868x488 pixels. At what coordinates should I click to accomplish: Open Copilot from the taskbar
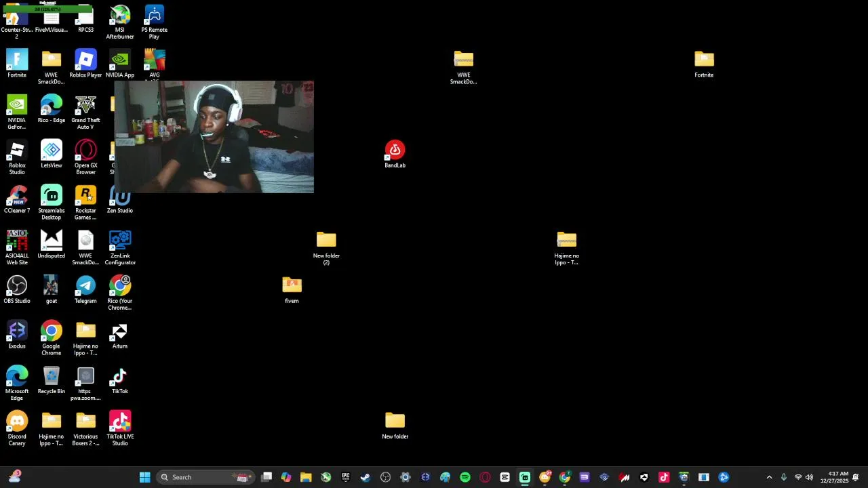pos(286,477)
